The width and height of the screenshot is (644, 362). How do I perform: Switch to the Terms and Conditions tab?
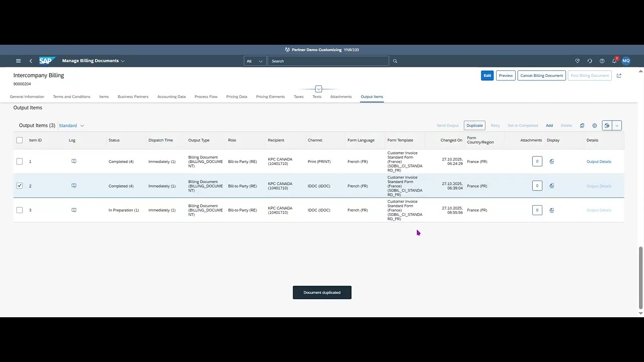[71, 97]
